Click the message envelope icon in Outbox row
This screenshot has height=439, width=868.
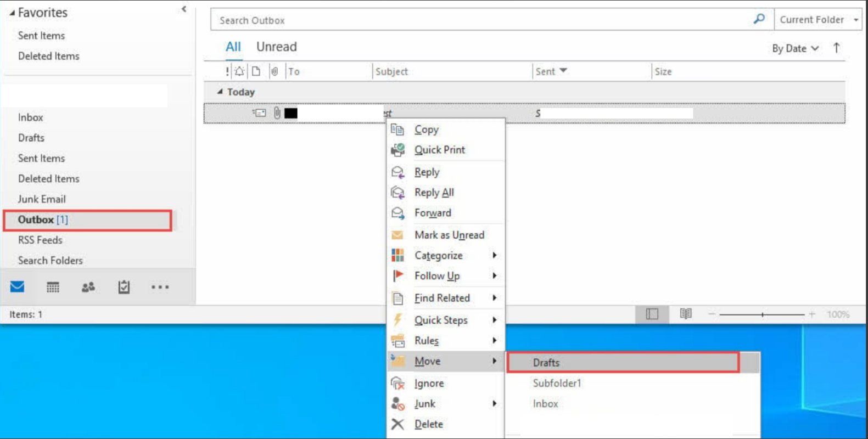(x=259, y=113)
